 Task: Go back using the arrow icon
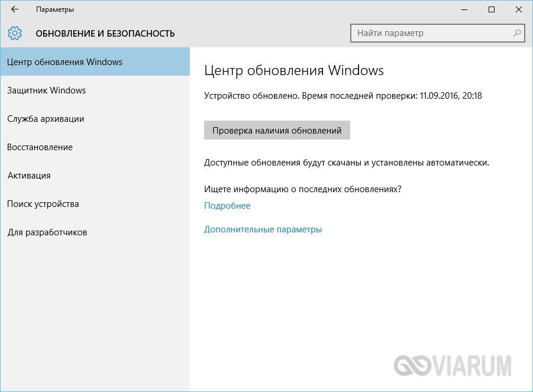(x=15, y=9)
